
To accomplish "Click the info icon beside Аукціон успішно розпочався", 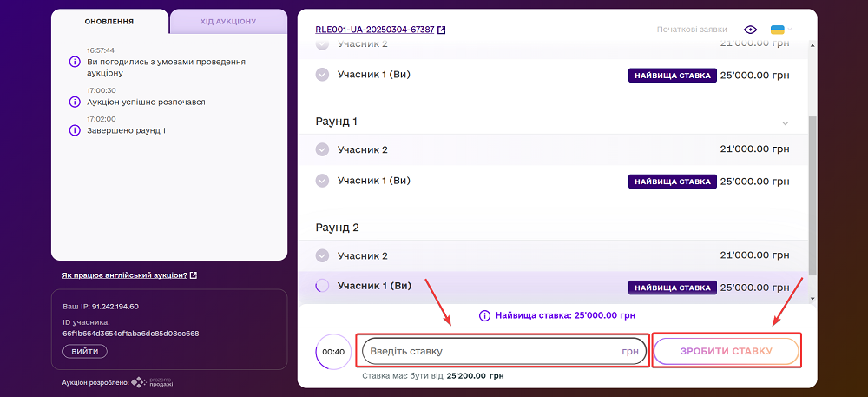I will pos(75,102).
